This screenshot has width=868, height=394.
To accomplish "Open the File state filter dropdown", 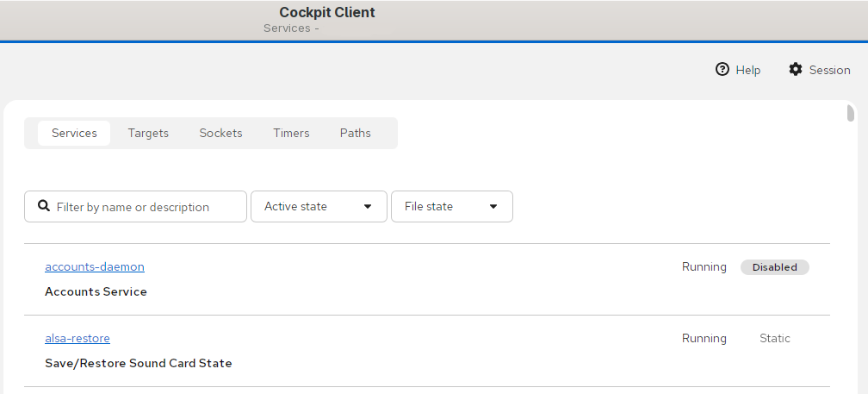I will (x=452, y=207).
